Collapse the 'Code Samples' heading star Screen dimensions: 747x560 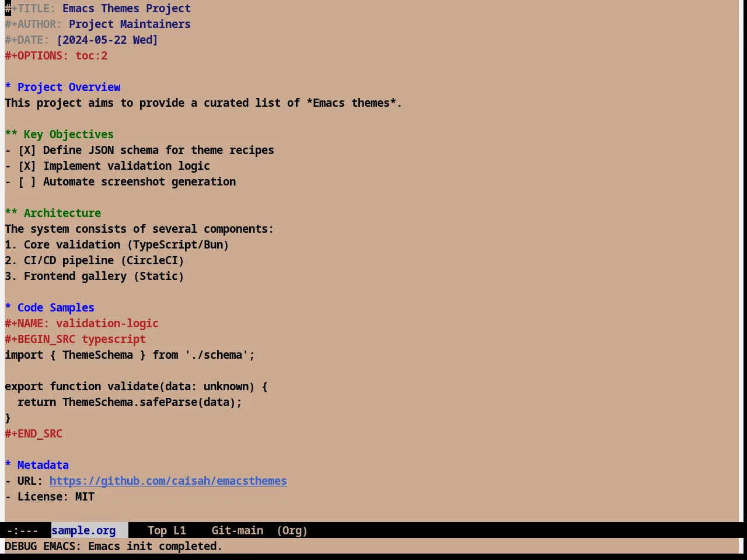click(8, 308)
